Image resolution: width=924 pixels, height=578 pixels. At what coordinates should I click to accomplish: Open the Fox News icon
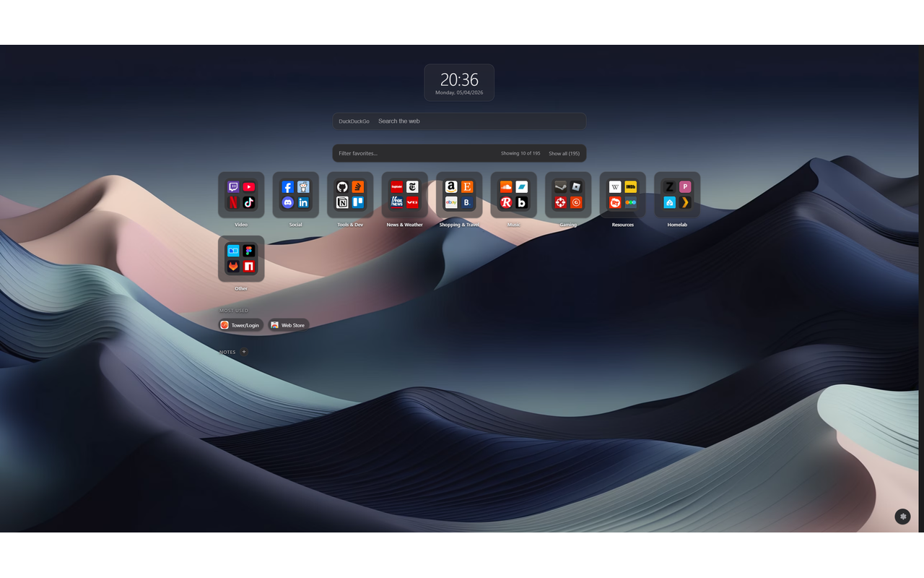(396, 202)
